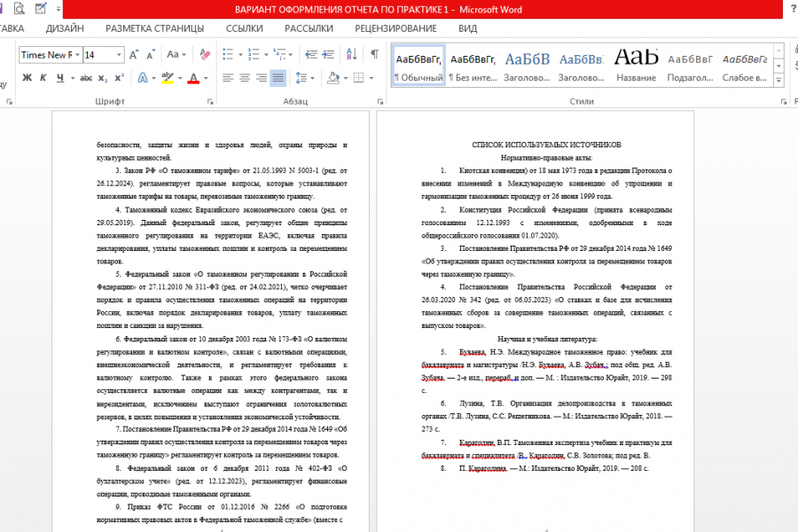
Task: Decrease paragraph indent
Action: 311,54
